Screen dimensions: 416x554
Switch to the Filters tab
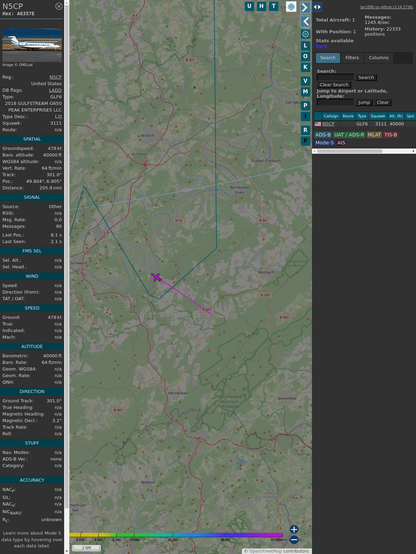point(352,58)
